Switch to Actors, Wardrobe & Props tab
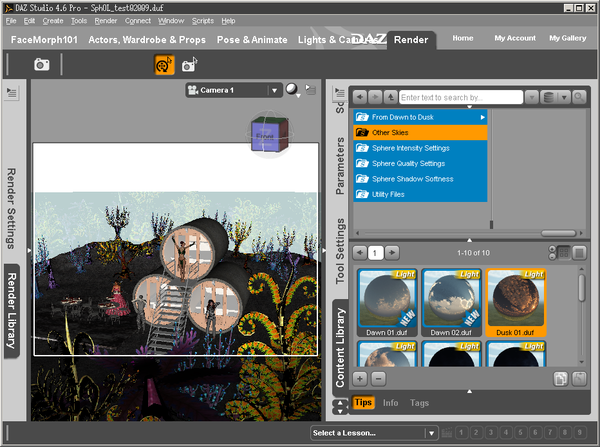 [147, 40]
